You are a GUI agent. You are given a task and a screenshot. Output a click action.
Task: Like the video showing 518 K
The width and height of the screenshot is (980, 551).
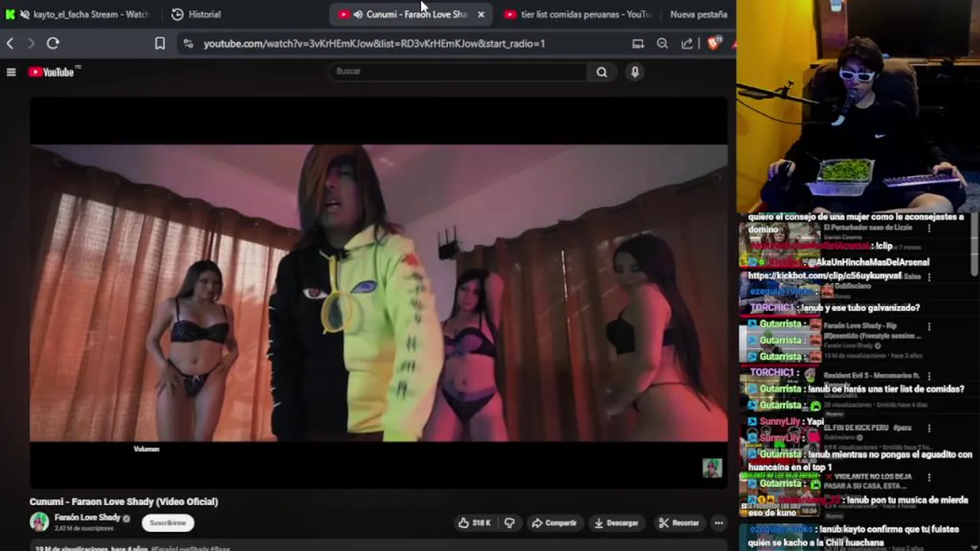click(x=475, y=523)
